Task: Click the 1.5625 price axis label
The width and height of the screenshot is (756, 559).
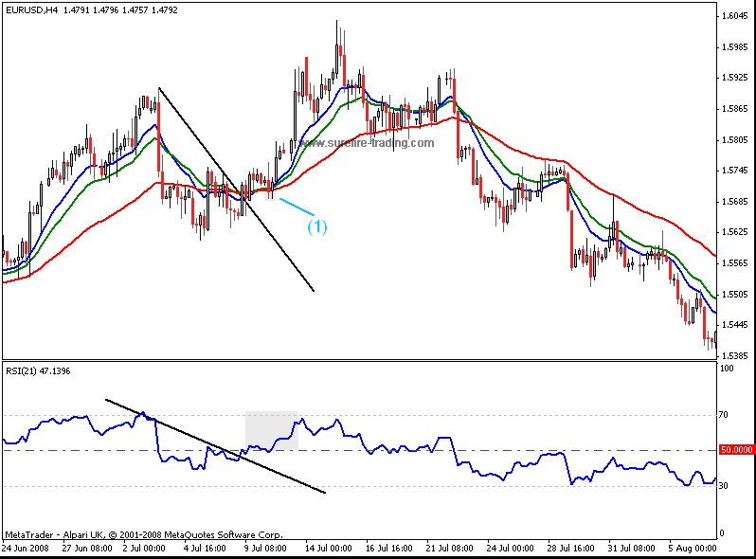Action: (735, 232)
